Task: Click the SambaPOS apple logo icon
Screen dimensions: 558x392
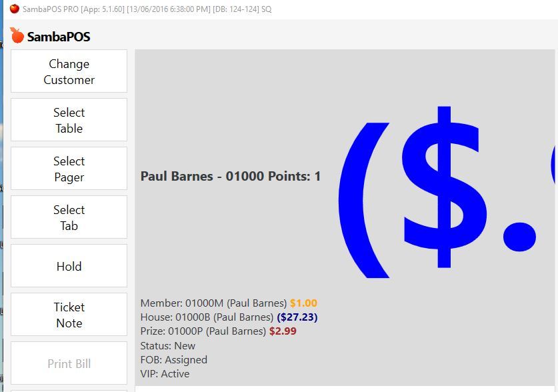Action: [x=17, y=35]
